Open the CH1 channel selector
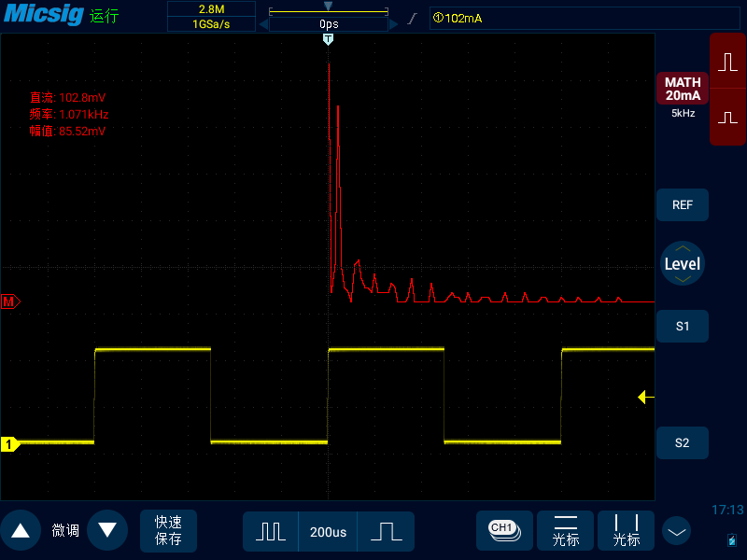The height and width of the screenshot is (560, 747). 504,530
